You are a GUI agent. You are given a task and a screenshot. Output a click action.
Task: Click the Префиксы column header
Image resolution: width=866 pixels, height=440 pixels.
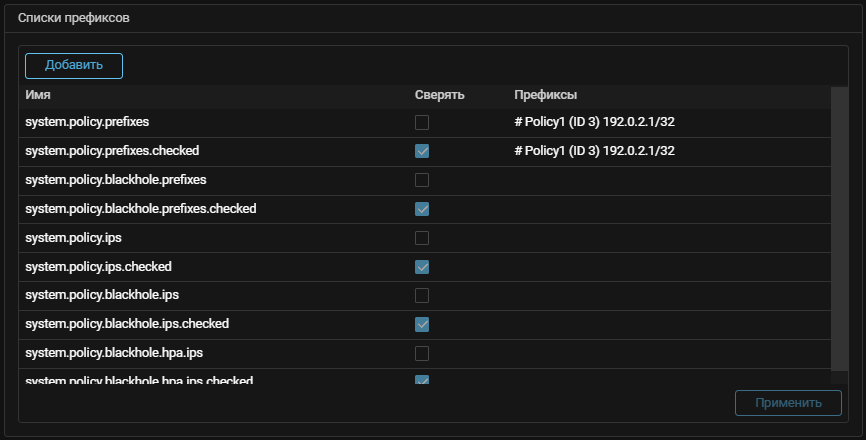point(545,95)
